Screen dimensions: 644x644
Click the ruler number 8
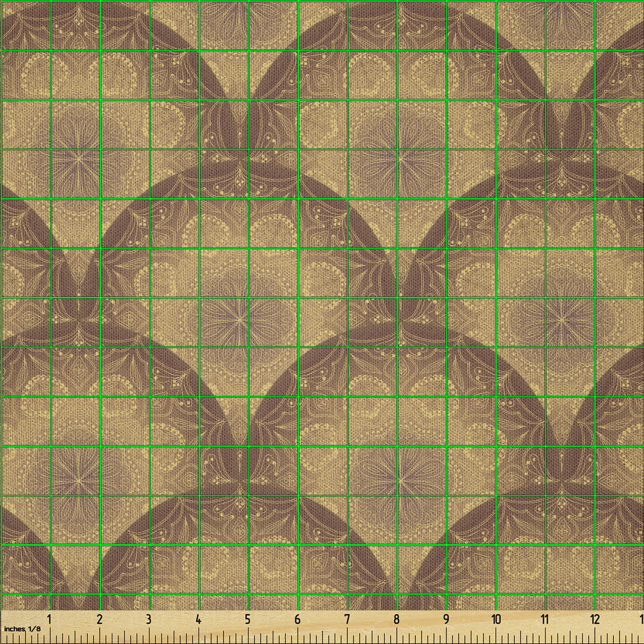point(396,620)
